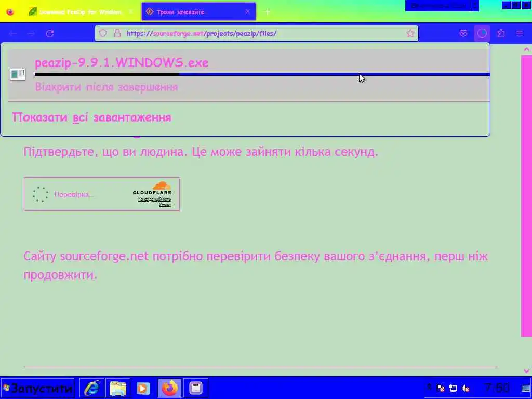The height and width of the screenshot is (399, 532).
Task: Click the page scroll up arrow
Action: pyautogui.click(x=526, y=49)
